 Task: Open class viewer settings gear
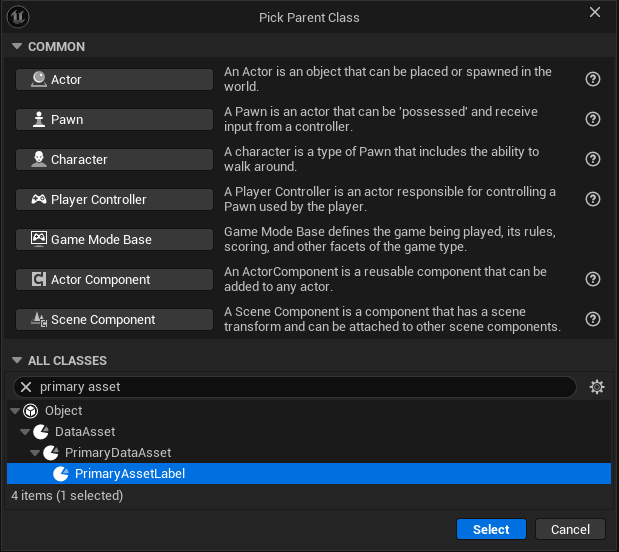[596, 387]
